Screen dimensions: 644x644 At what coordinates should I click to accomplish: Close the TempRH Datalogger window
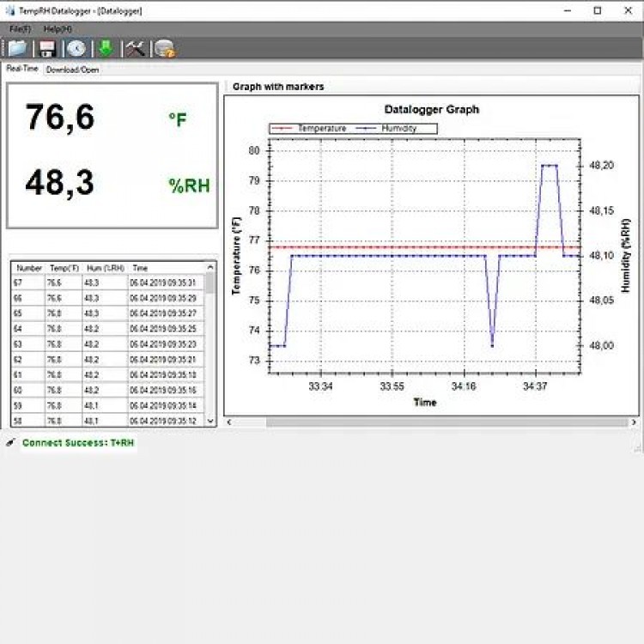point(629,10)
